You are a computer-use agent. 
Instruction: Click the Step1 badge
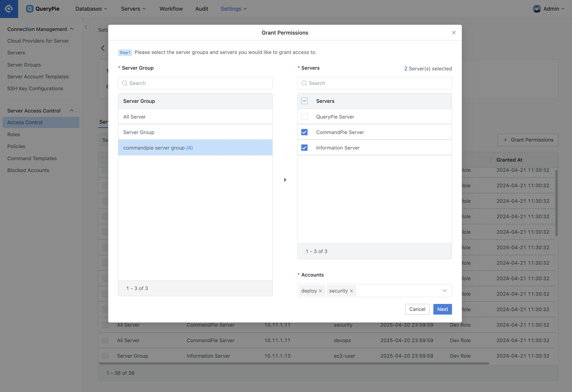[125, 53]
